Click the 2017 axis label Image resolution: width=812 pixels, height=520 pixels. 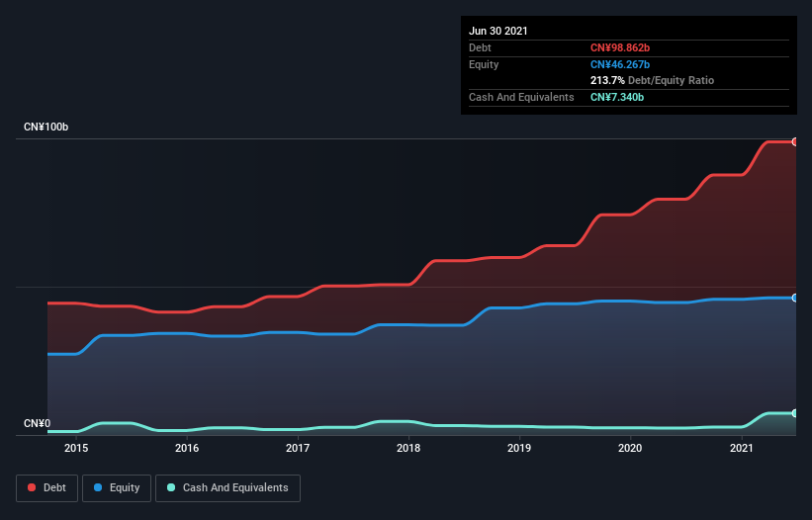pos(298,448)
